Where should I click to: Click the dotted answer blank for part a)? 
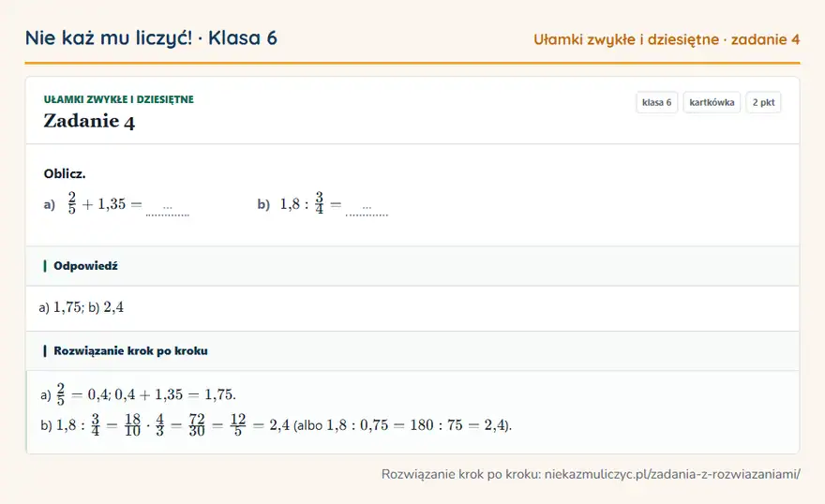click(x=167, y=209)
